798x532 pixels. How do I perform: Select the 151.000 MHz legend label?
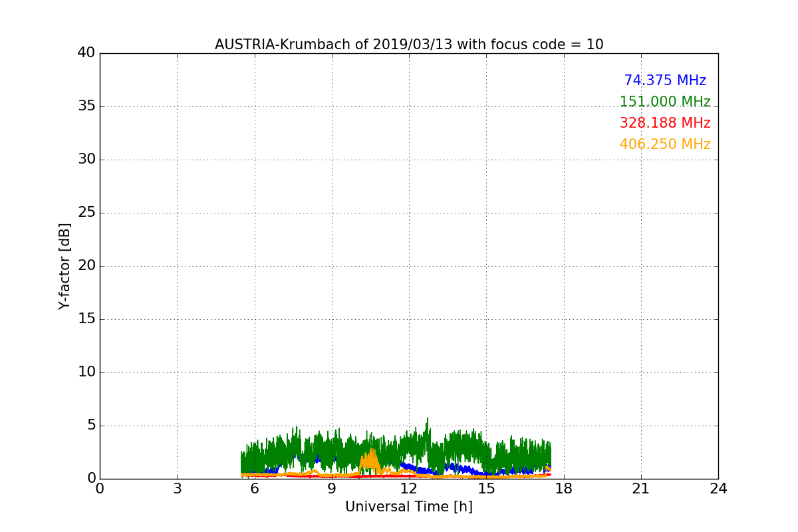coord(665,102)
